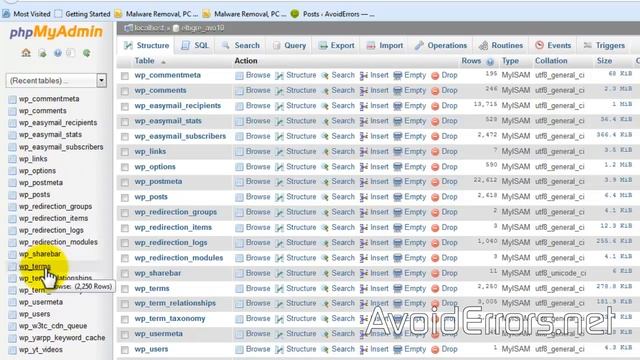
Task: Click the Structure icon for wp_sharebar
Action: point(280,273)
